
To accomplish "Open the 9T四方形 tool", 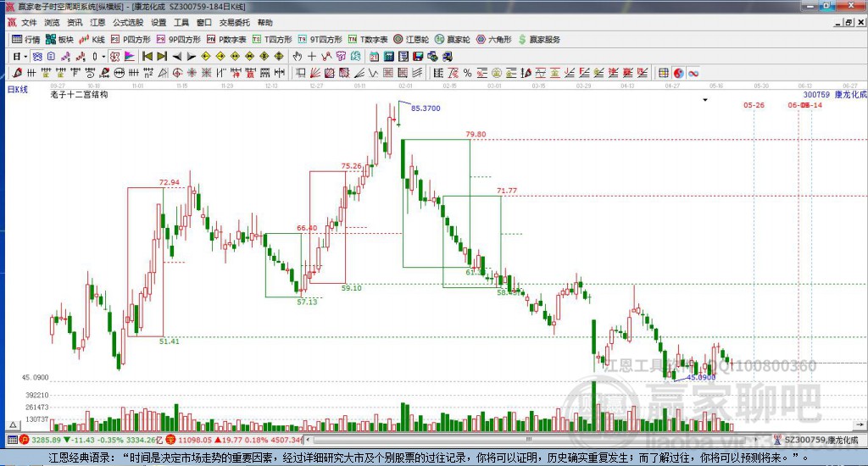I will [x=320, y=39].
